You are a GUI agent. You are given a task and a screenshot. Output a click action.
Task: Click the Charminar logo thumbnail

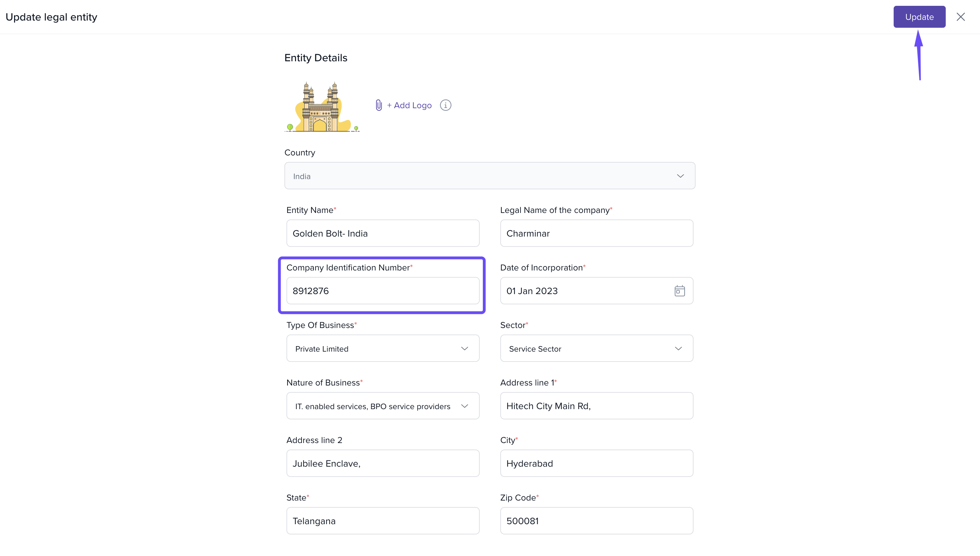pos(322,107)
